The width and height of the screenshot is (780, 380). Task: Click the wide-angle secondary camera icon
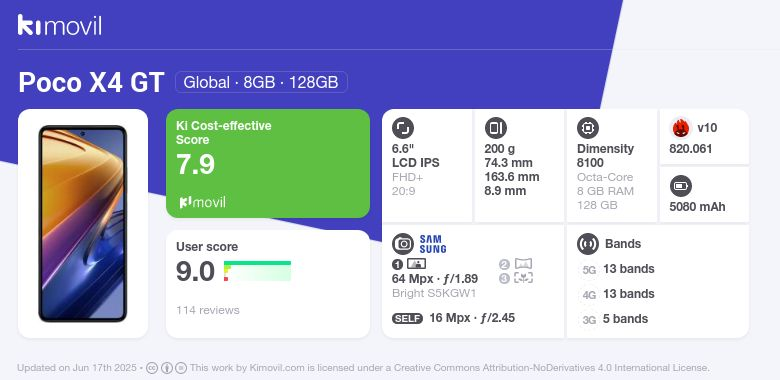pyautogui.click(x=523, y=264)
